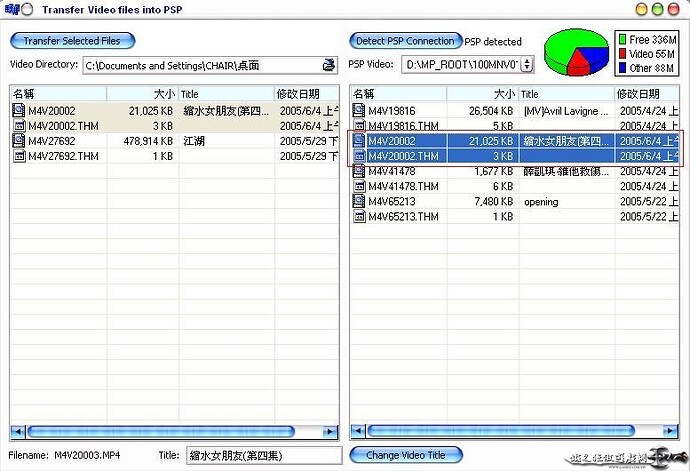
Task: Click left arrow of PSP list scrollbar
Action: click(358, 431)
